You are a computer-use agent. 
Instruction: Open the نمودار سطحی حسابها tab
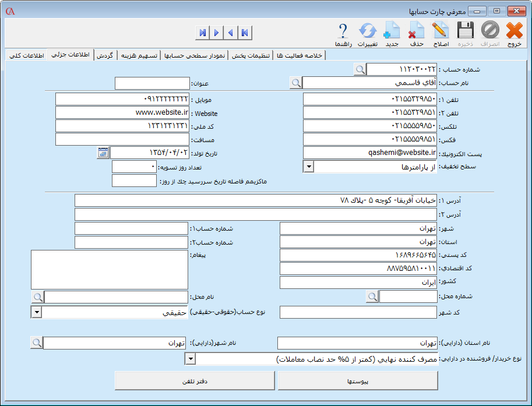194,55
